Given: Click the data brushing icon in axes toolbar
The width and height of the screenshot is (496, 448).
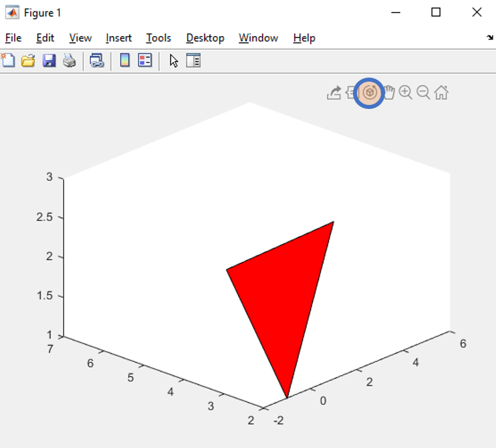Looking at the screenshot, I should 350,93.
